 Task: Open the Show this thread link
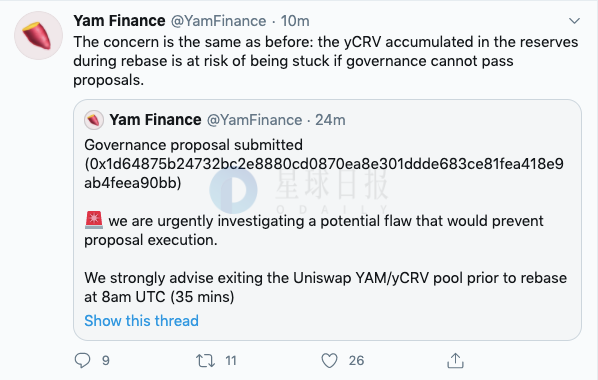click(x=141, y=320)
